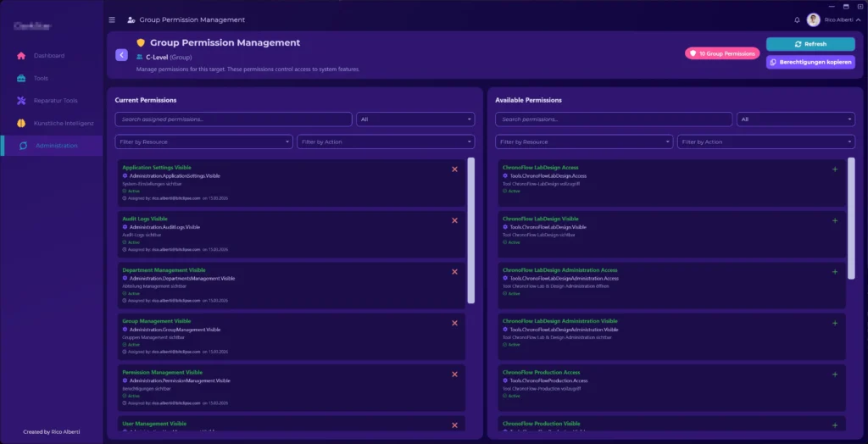Add the ChronoFlow Production Visible permission
Screen dimensions: 868x444
click(835, 425)
